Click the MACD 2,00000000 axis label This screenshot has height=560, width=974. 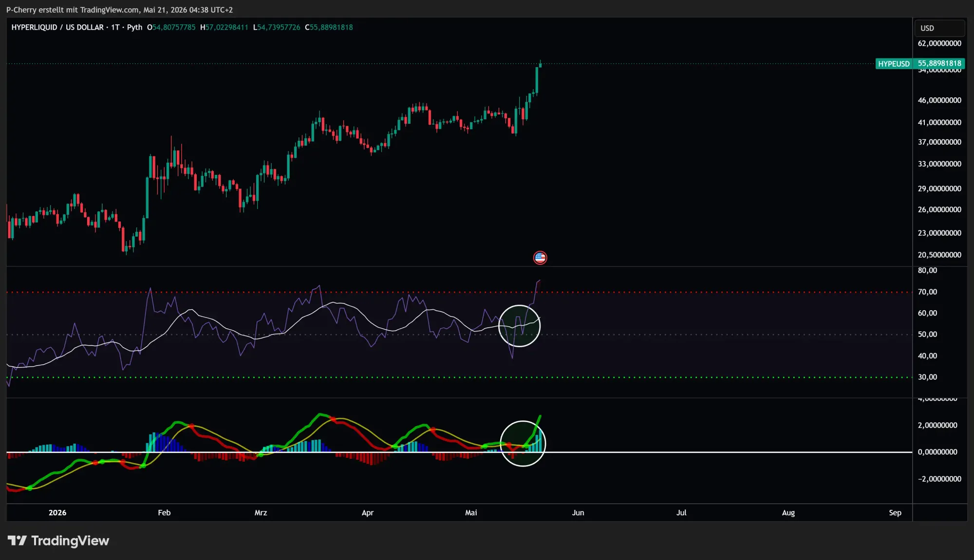[x=937, y=425]
